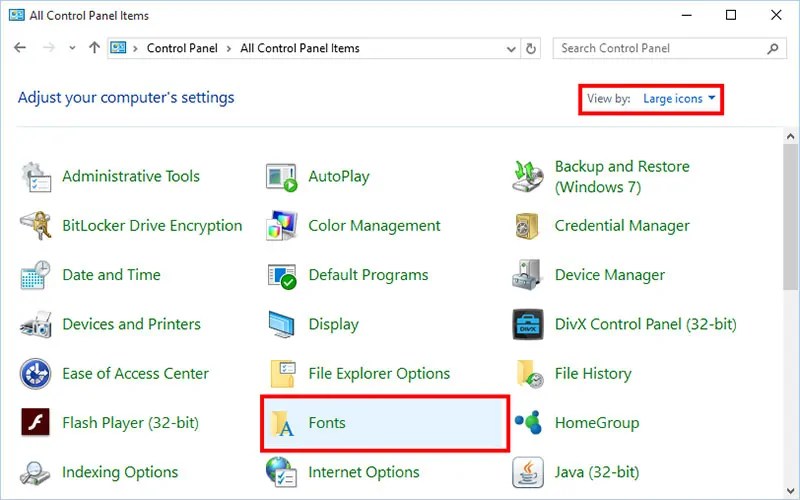Open Ease of Access Center icon
The width and height of the screenshot is (800, 500).
[x=35, y=373]
